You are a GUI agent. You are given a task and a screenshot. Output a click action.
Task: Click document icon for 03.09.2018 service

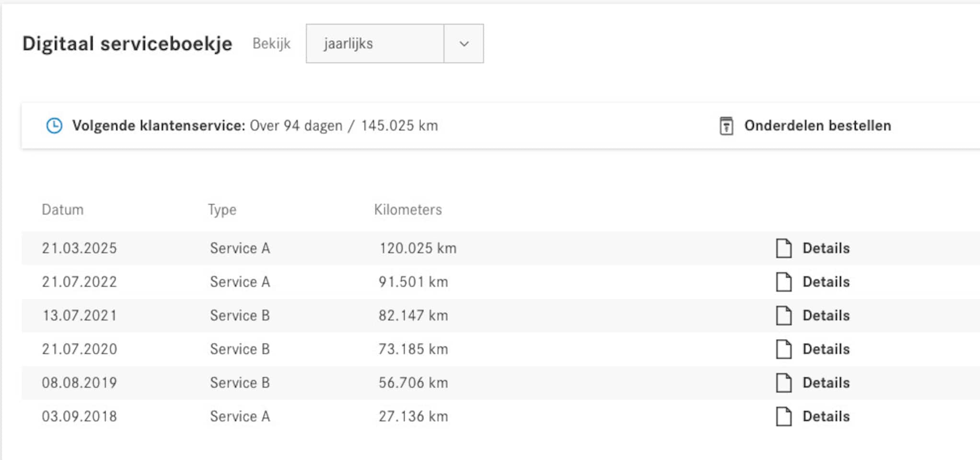point(783,416)
